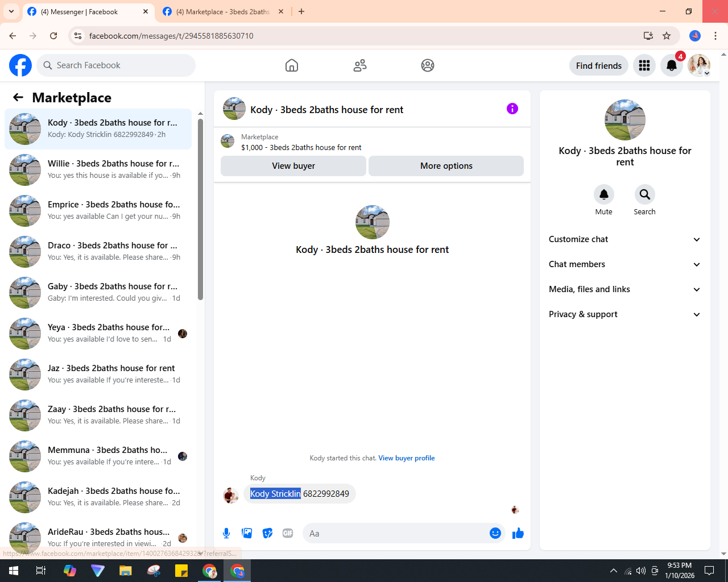
Task: View site information icon in address bar
Action: tap(78, 36)
